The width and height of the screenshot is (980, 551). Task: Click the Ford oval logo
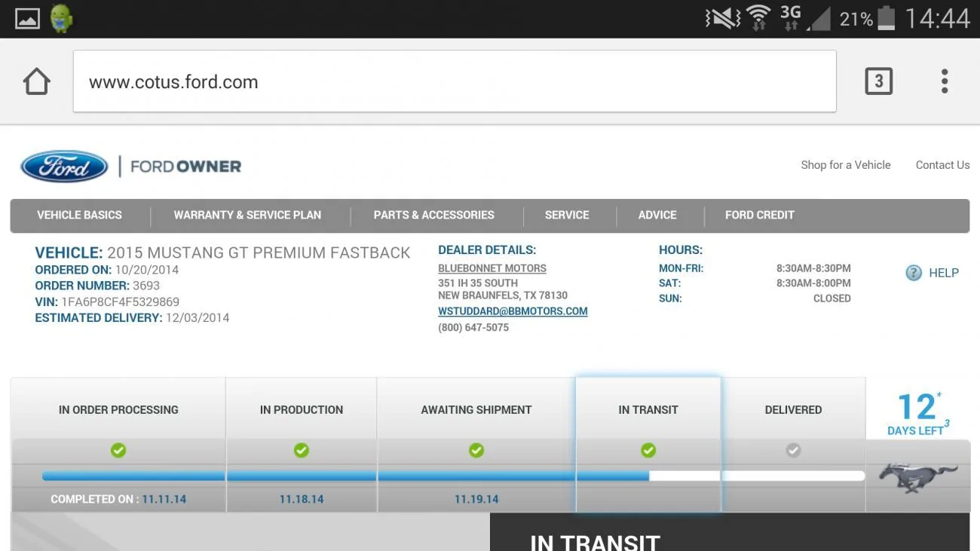[65, 167]
